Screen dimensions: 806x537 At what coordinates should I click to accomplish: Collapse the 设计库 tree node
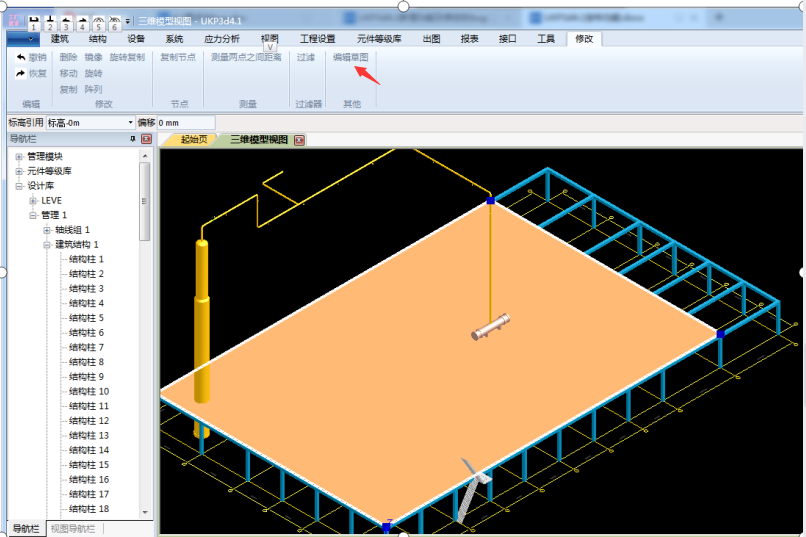point(18,186)
